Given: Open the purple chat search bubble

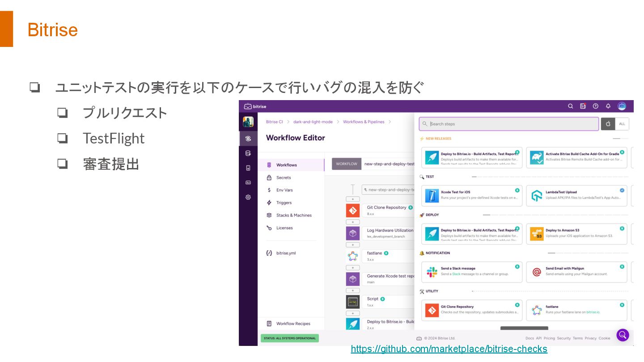Looking at the screenshot, I should 623,335.
